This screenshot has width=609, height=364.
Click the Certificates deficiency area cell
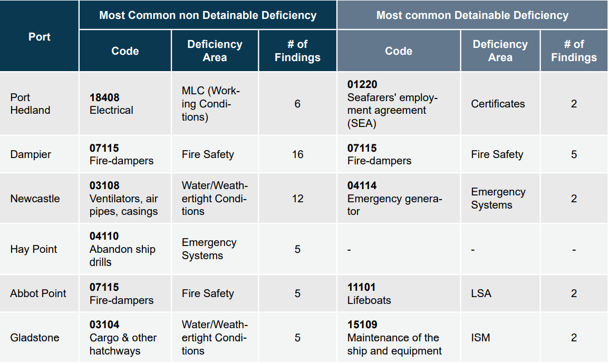coord(500,104)
